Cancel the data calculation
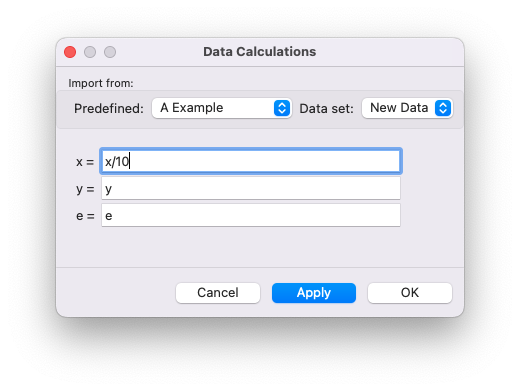The width and height of the screenshot is (520, 391). pos(218,293)
